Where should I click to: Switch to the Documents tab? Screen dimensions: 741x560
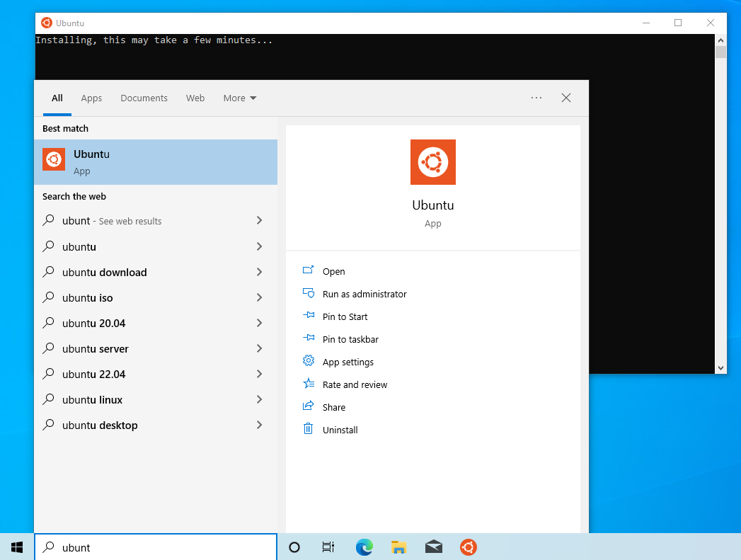point(144,98)
